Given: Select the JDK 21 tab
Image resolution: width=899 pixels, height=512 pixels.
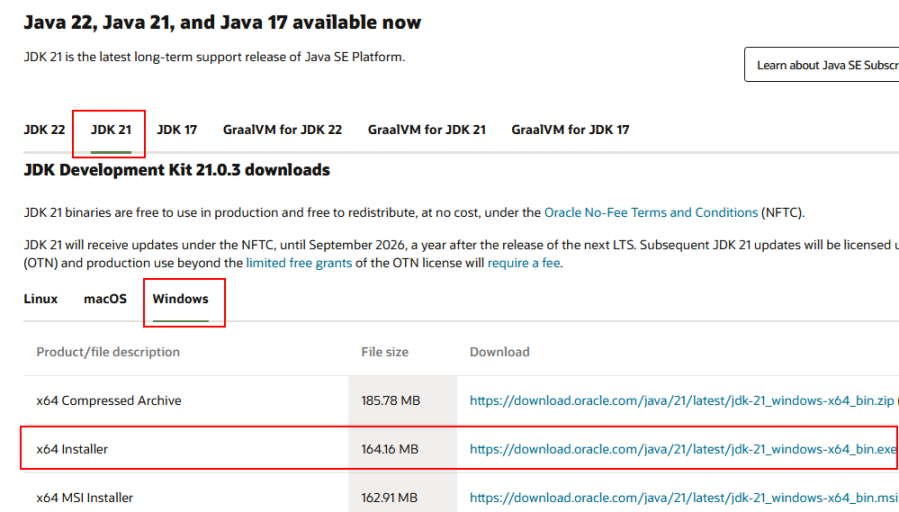Looking at the screenshot, I should 110,130.
